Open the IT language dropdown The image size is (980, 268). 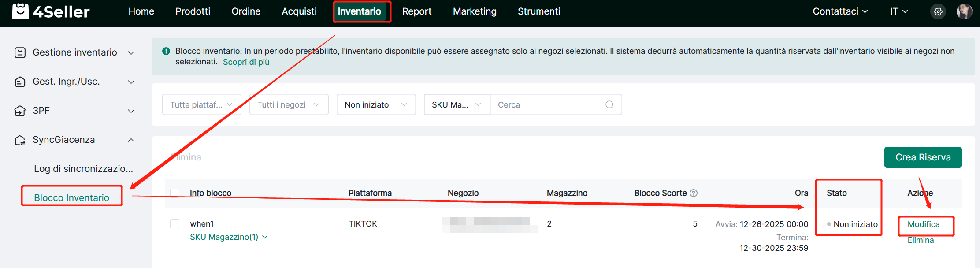pyautogui.click(x=898, y=11)
